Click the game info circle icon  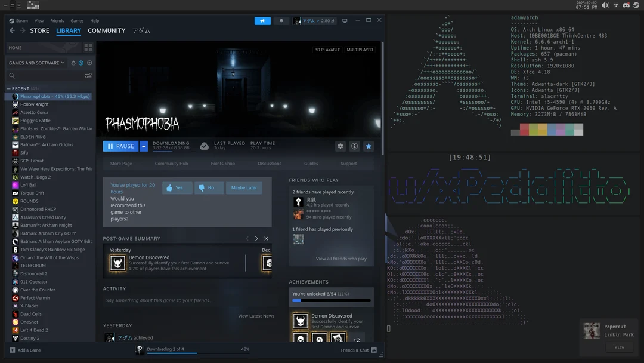coord(354,146)
